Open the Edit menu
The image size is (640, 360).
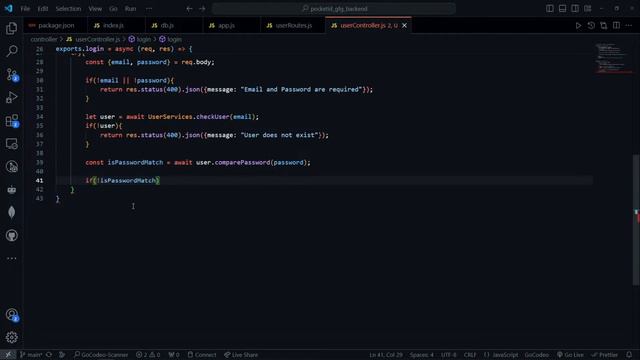coord(42,9)
